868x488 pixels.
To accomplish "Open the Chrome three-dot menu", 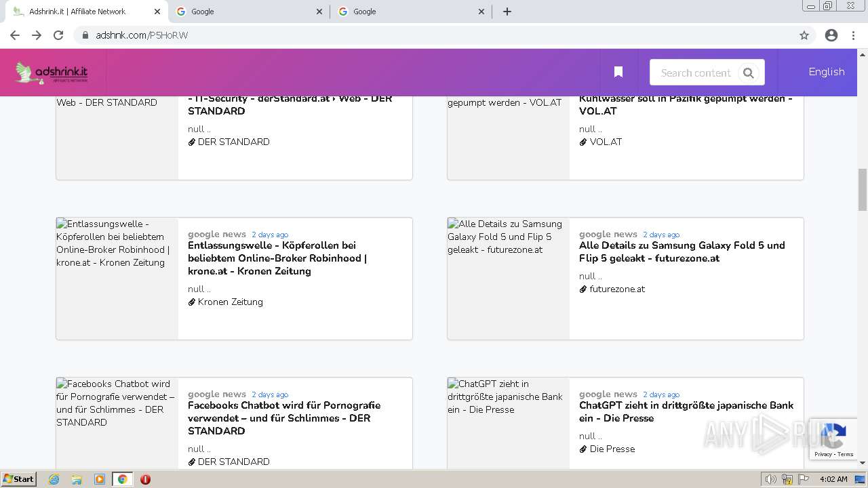I will tap(853, 35).
